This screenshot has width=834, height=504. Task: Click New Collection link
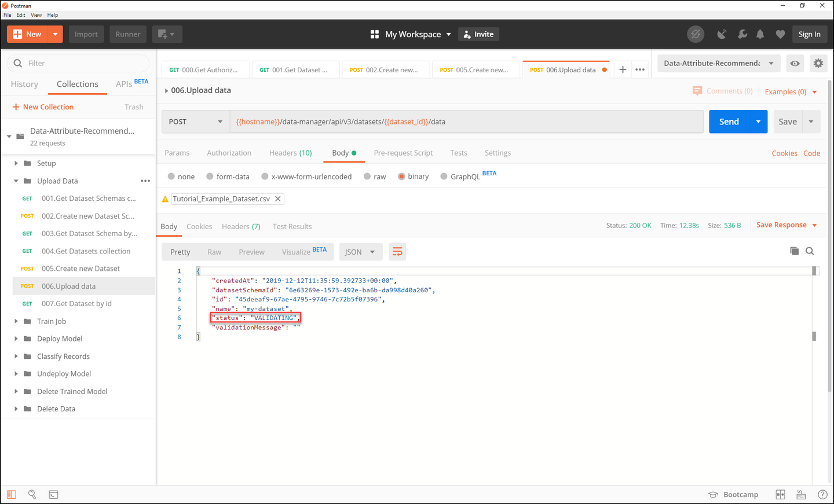[x=43, y=107]
